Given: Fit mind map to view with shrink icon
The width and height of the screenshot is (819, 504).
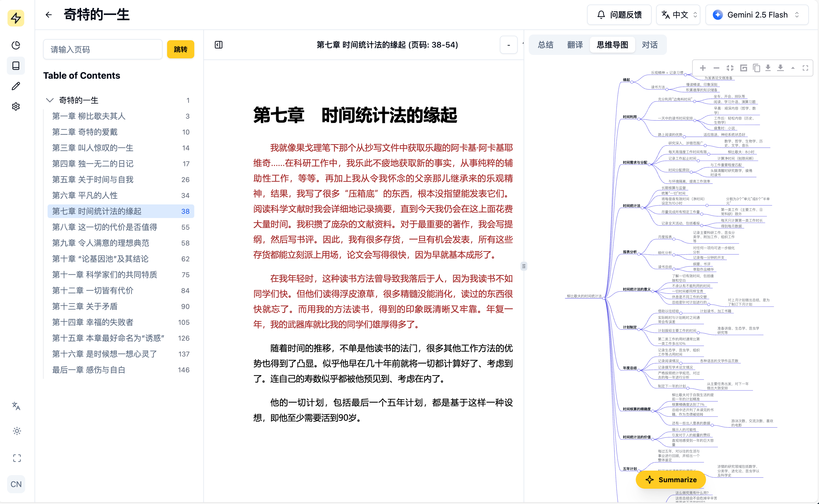Looking at the screenshot, I should pyautogui.click(x=730, y=68).
